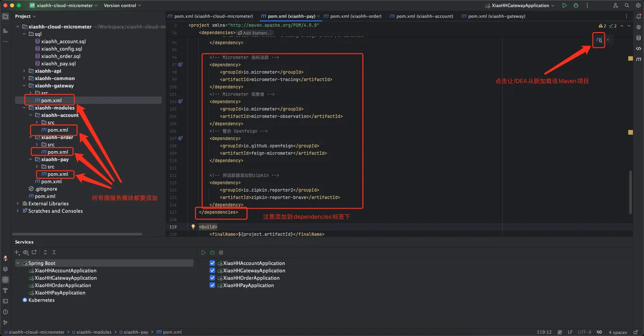Collapse all services with the collapse-all icon

click(x=54, y=252)
